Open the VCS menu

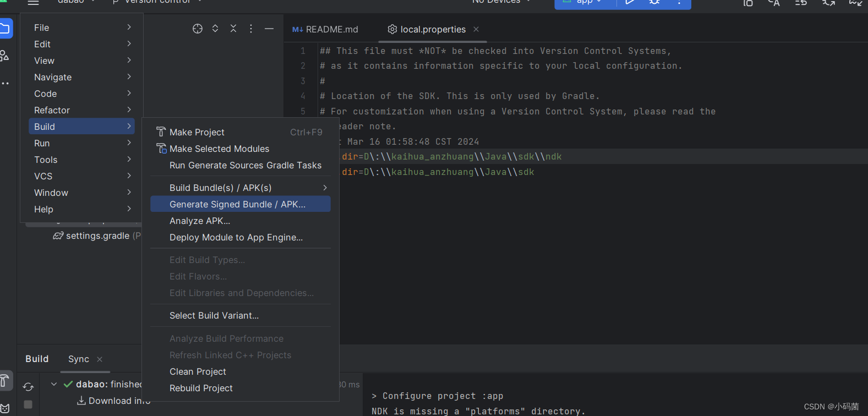click(x=81, y=176)
